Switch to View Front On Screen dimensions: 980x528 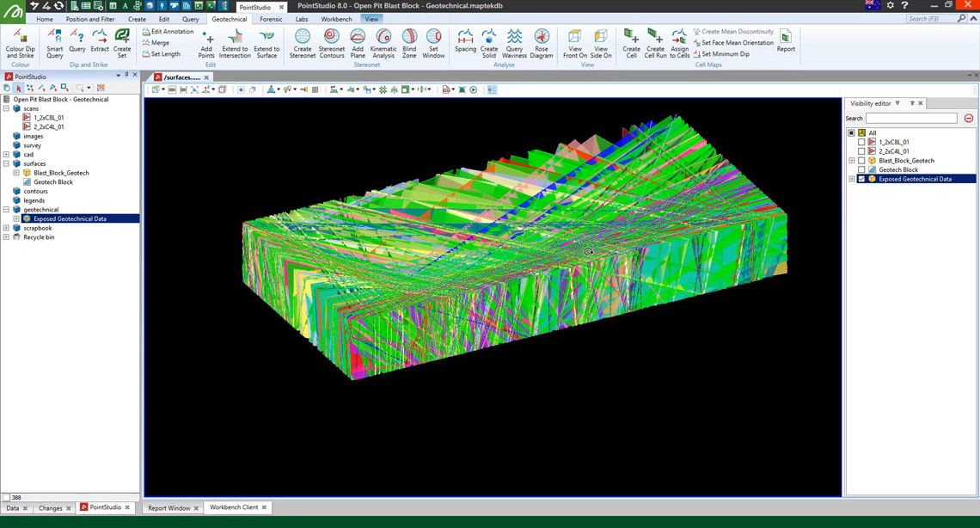[575, 43]
